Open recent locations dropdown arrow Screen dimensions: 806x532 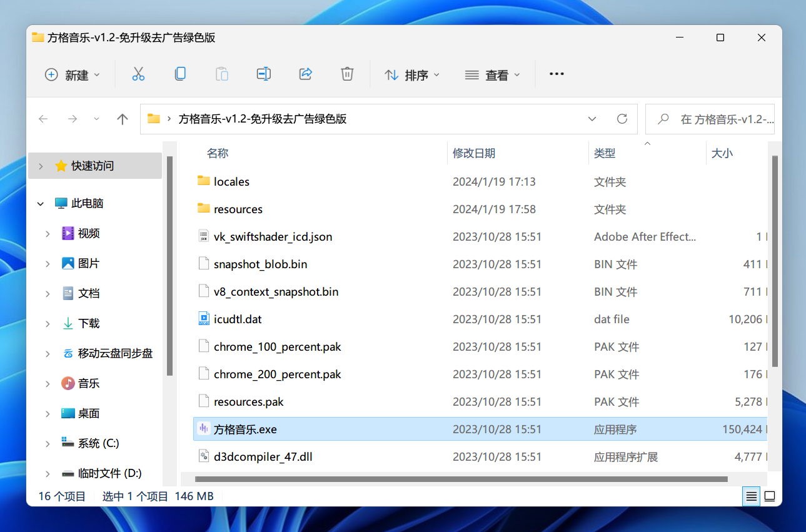(96, 119)
